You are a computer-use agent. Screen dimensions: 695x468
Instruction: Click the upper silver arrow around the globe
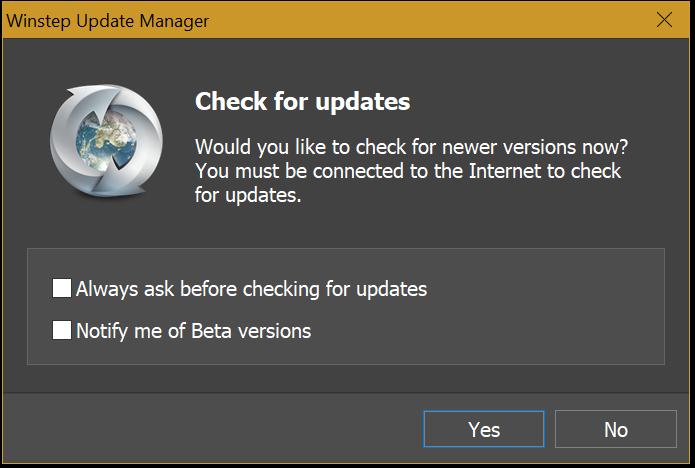[113, 100]
